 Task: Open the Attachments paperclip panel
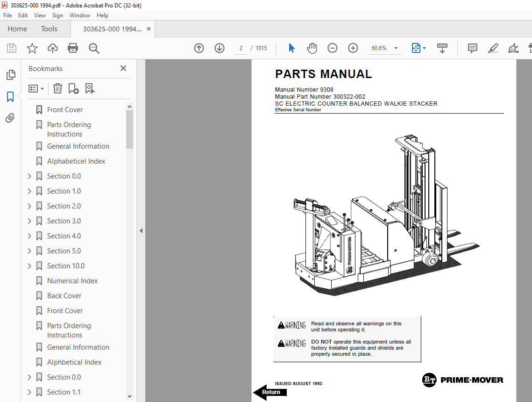tap(10, 118)
